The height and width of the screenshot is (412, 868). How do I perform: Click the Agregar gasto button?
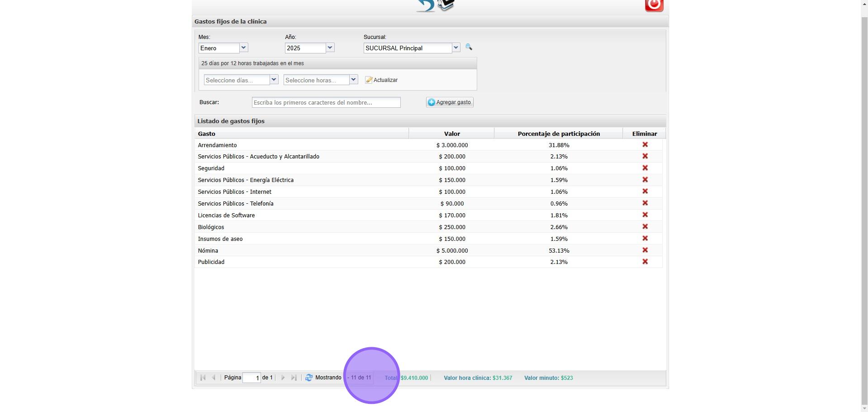tap(450, 102)
